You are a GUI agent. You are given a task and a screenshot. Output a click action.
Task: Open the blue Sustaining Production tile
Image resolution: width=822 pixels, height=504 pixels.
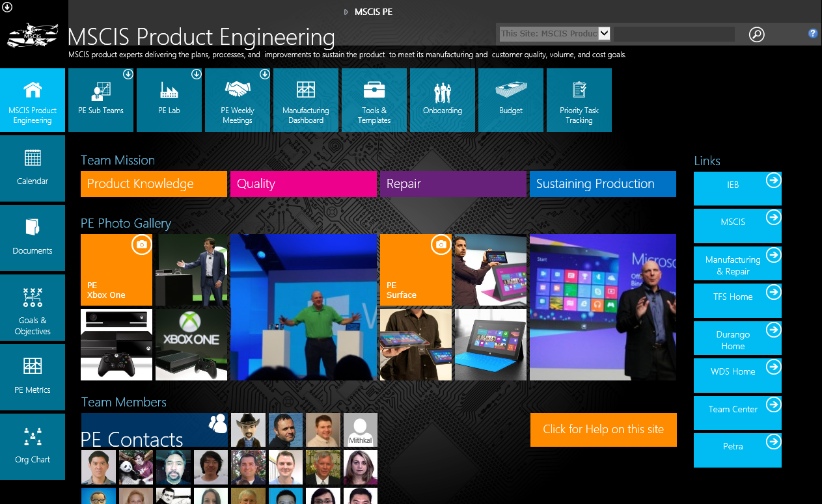pos(603,184)
